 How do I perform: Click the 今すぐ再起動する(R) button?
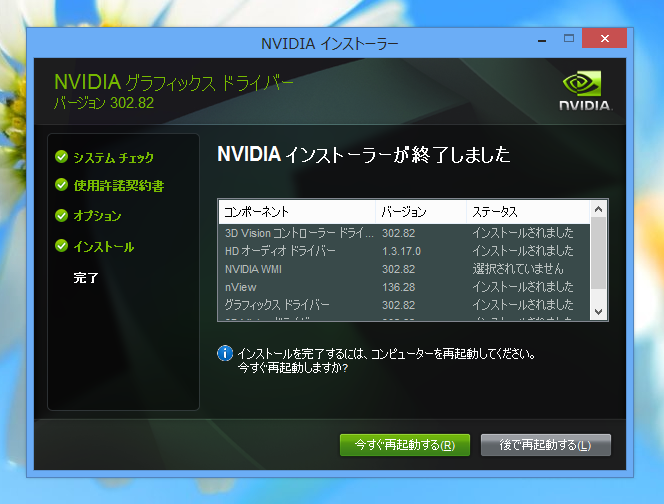click(405, 445)
